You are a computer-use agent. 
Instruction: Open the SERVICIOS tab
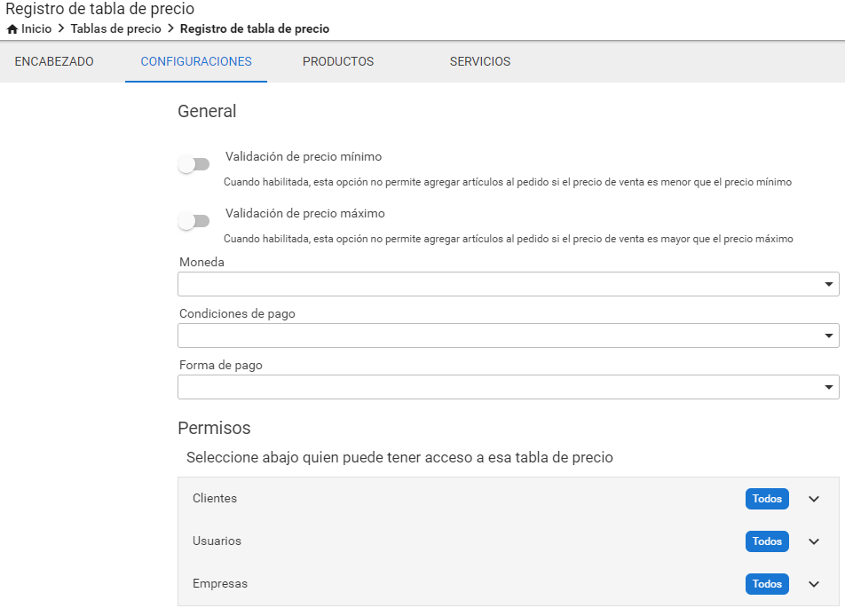coord(480,61)
